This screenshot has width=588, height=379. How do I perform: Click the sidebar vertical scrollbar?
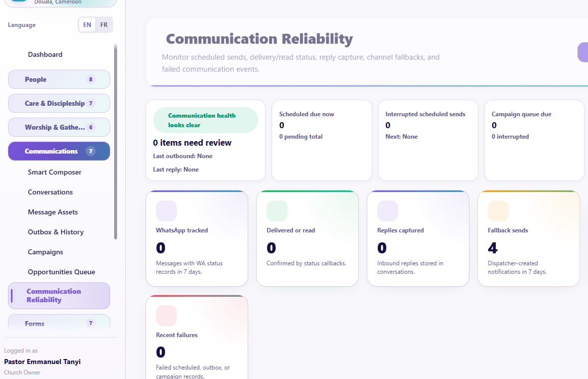tap(116, 142)
